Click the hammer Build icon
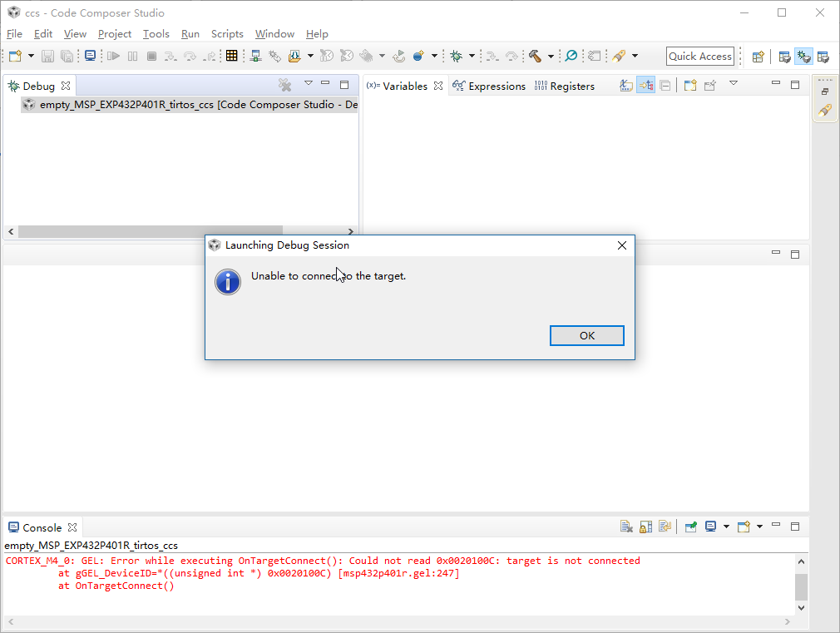Screen dimensions: 840x633 (x=535, y=56)
